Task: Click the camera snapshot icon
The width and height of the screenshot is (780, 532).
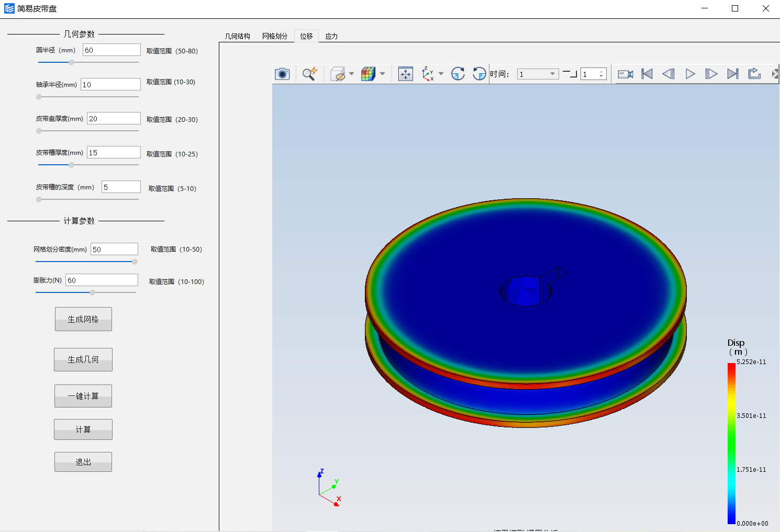Action: pyautogui.click(x=282, y=74)
